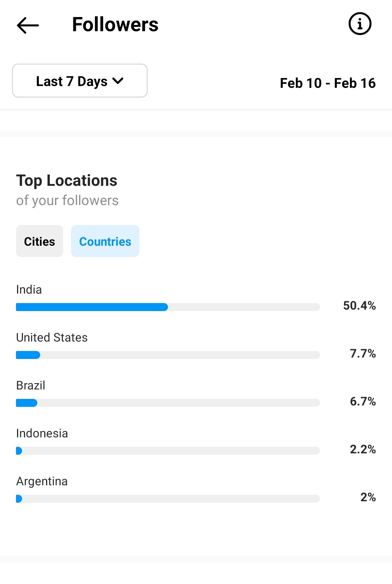The image size is (392, 584).
Task: Click the Argentina progress bar
Action: pyautogui.click(x=168, y=499)
